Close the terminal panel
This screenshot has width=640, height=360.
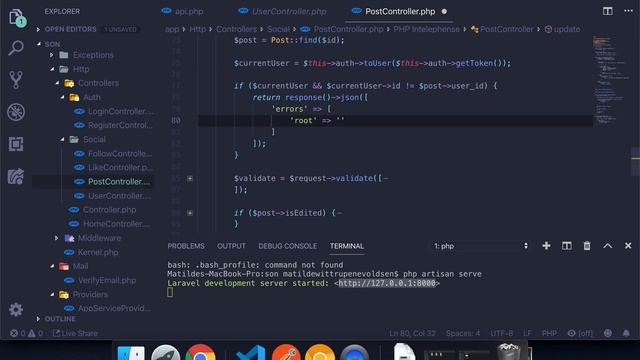click(628, 246)
